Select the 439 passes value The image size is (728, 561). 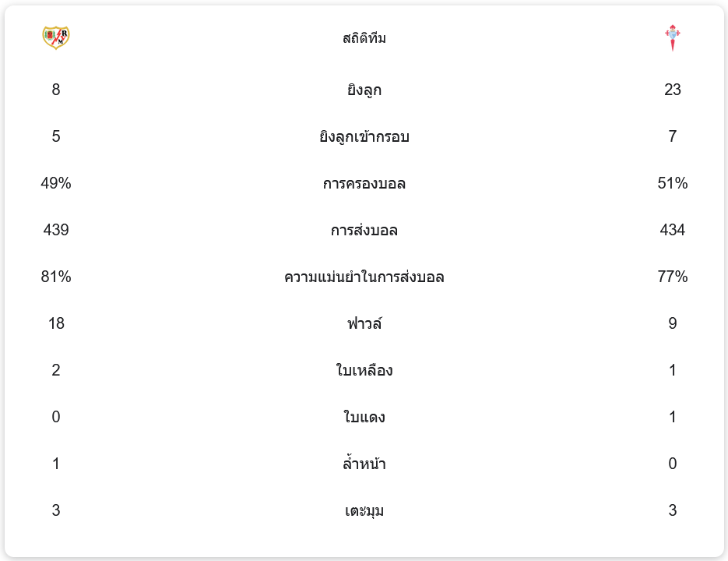pyautogui.click(x=56, y=230)
